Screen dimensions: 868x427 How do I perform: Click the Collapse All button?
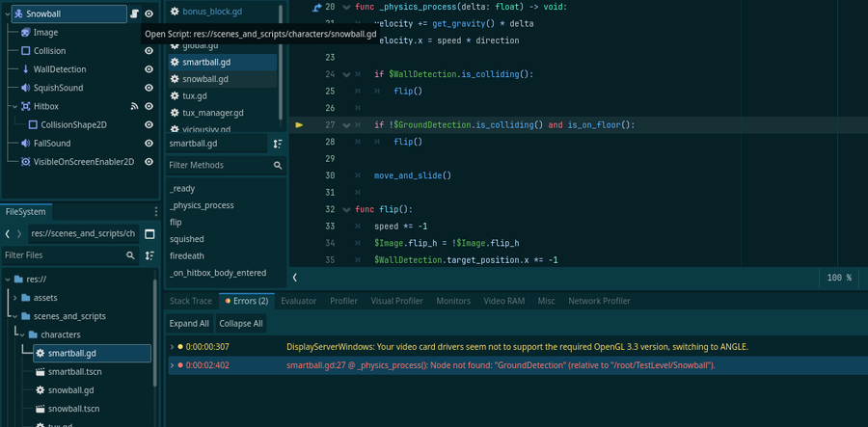point(241,324)
